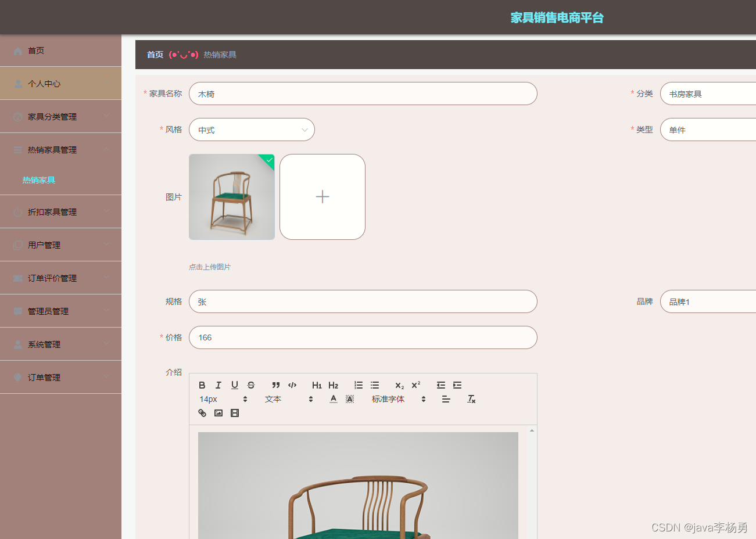Apply Heading 2 style
Viewport: 756px width, 539px height.
(333, 385)
